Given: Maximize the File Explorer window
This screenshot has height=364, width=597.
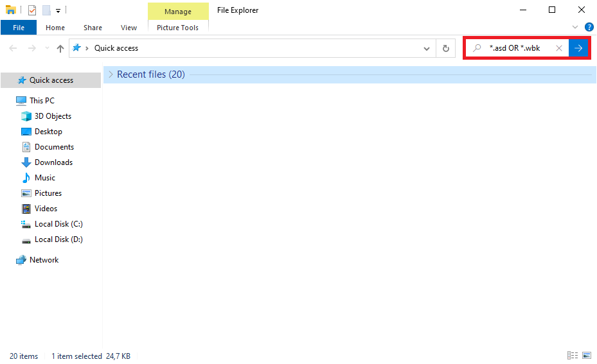Looking at the screenshot, I should pyautogui.click(x=552, y=10).
